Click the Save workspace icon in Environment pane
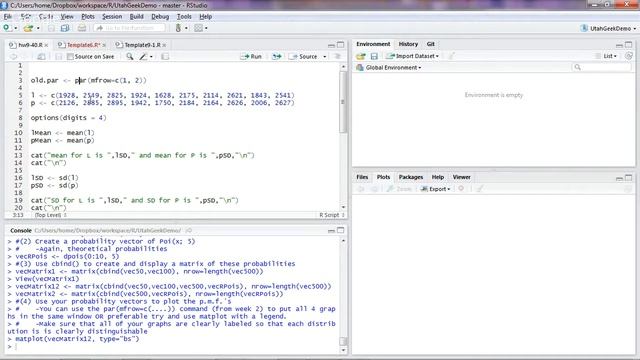 pyautogui.click(x=374, y=56)
